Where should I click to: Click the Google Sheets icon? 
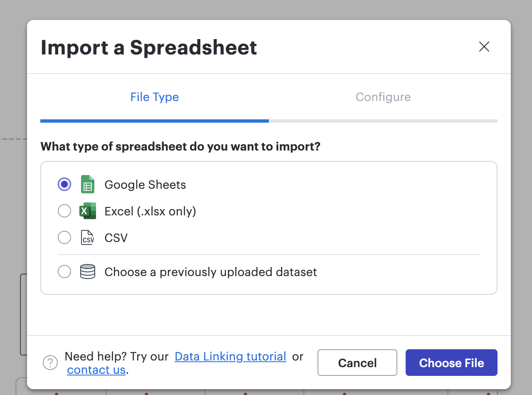point(88,184)
